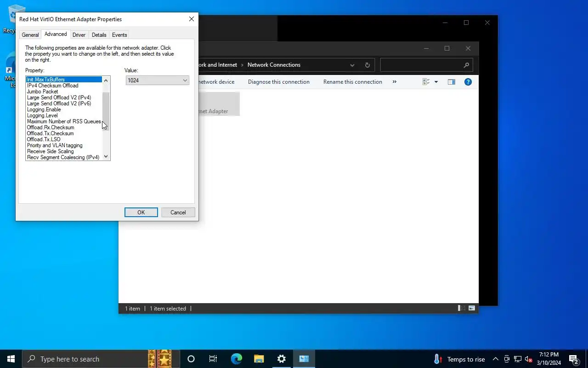The width and height of the screenshot is (588, 368).
Task: Open the Network Connections help icon
Action: (468, 82)
